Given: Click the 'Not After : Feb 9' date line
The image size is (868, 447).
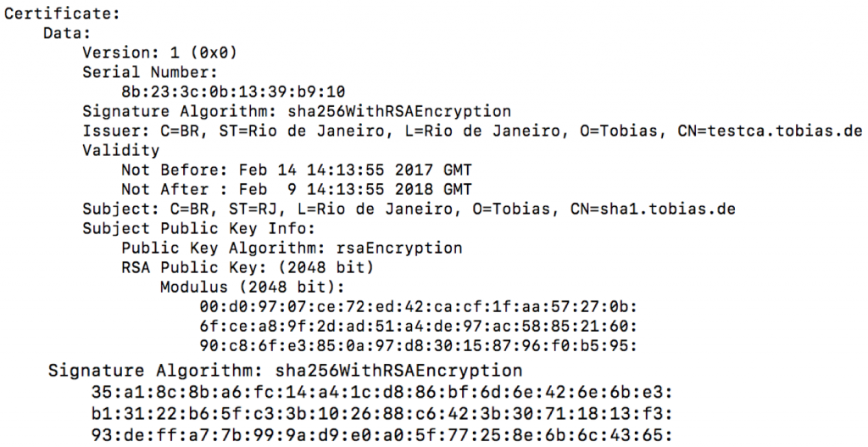Looking at the screenshot, I should 297,189.
